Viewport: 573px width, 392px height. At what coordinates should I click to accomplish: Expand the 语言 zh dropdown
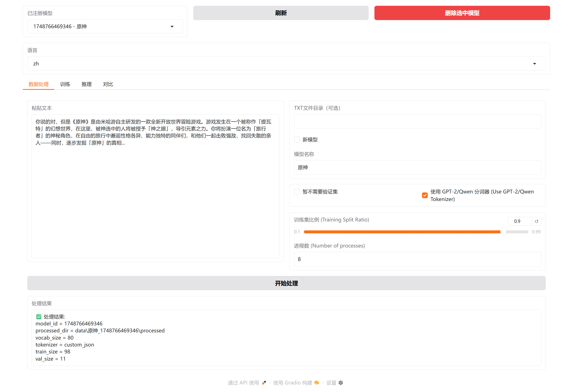pos(284,64)
